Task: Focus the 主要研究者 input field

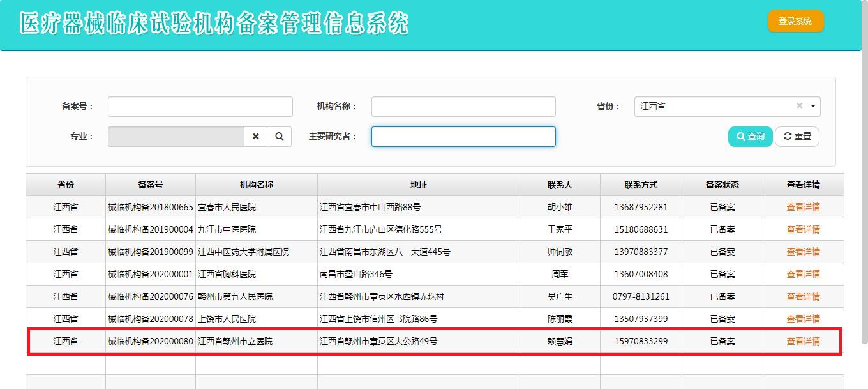Action: pos(463,137)
